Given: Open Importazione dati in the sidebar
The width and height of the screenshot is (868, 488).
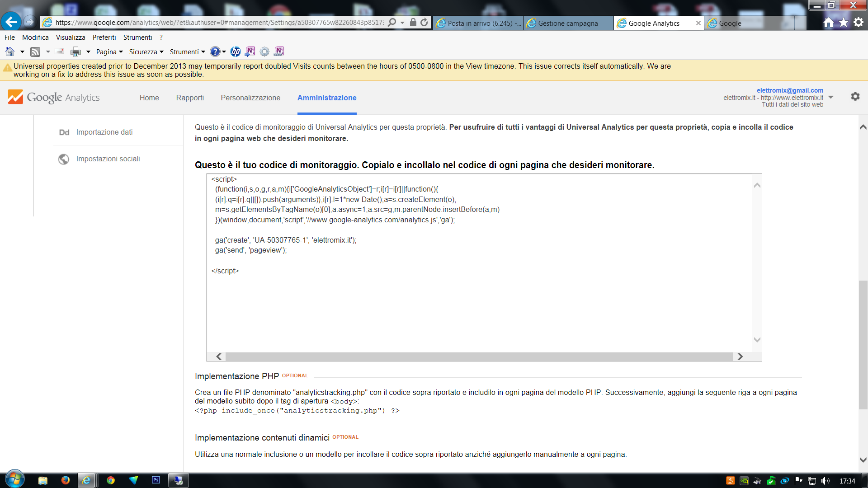Looking at the screenshot, I should coord(104,132).
